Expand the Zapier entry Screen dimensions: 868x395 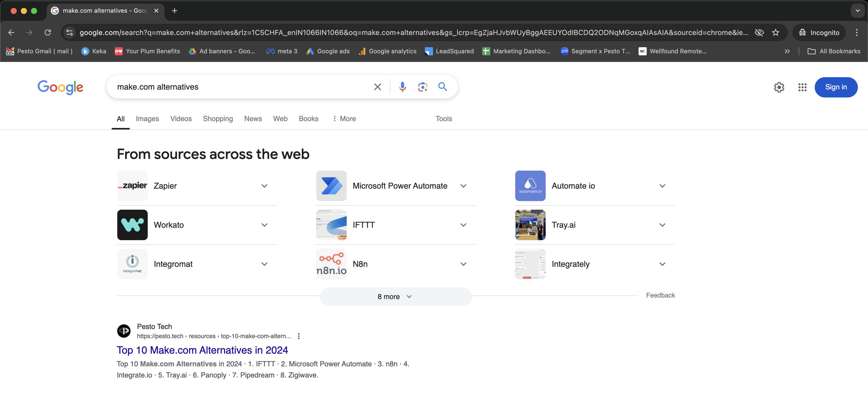point(264,186)
